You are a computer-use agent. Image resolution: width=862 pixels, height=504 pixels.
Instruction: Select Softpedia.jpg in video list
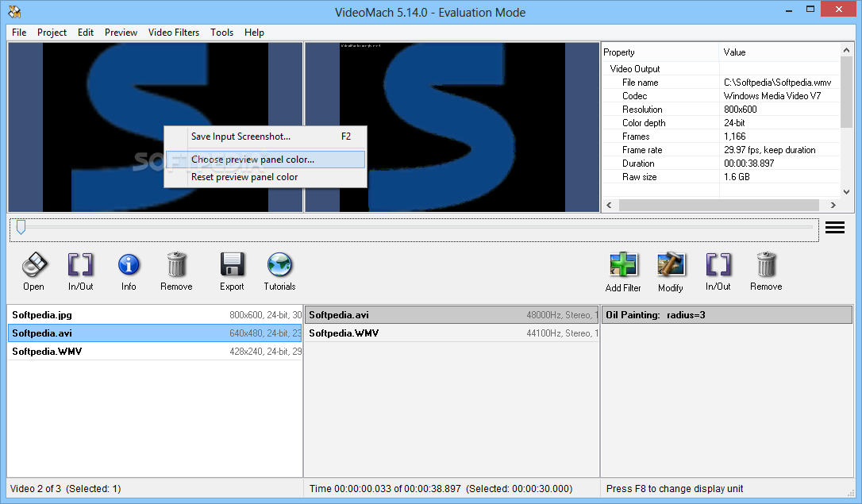(x=155, y=315)
